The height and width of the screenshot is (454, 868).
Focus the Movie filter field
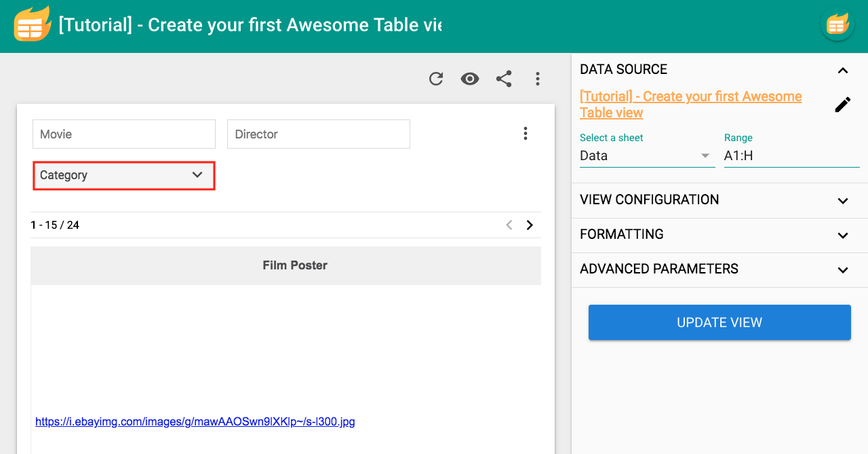coord(124,134)
